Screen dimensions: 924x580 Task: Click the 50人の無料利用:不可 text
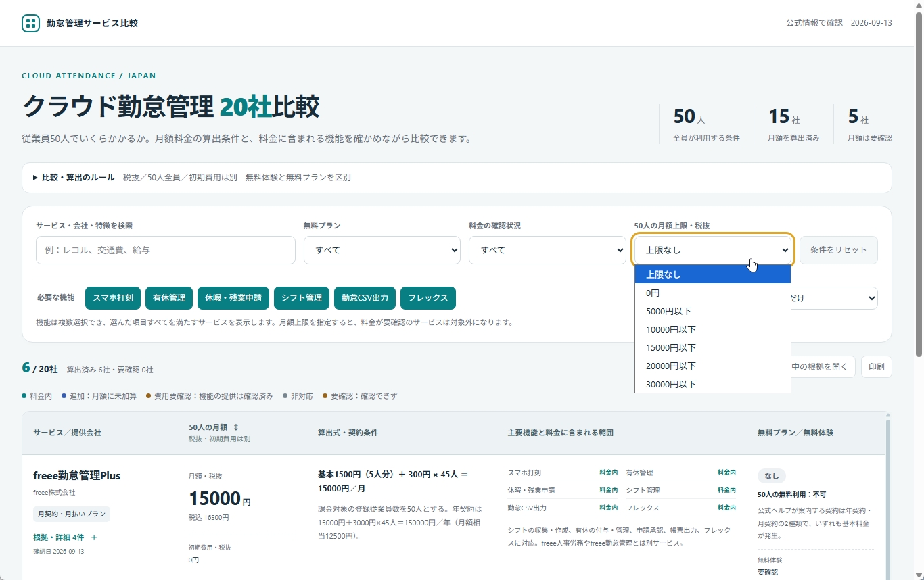(x=791, y=495)
